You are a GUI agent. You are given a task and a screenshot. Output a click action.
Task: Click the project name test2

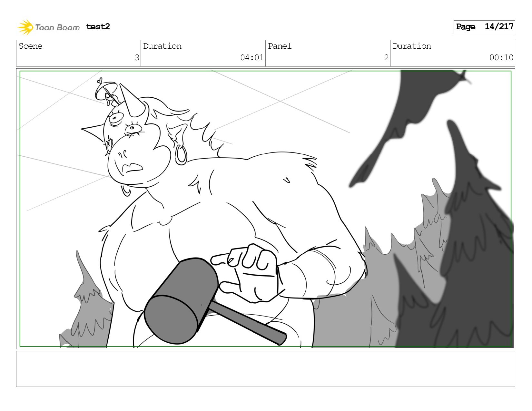(98, 27)
